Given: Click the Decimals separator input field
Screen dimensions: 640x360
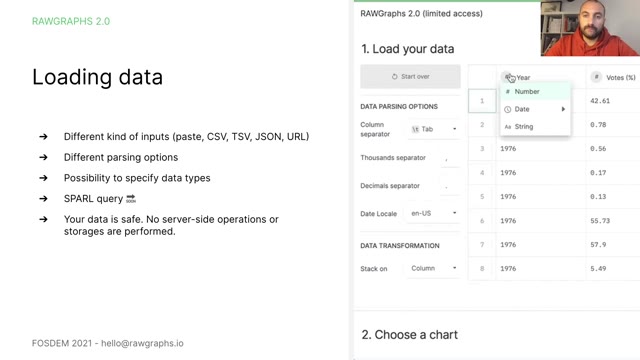Looking at the screenshot, I should (451, 186).
